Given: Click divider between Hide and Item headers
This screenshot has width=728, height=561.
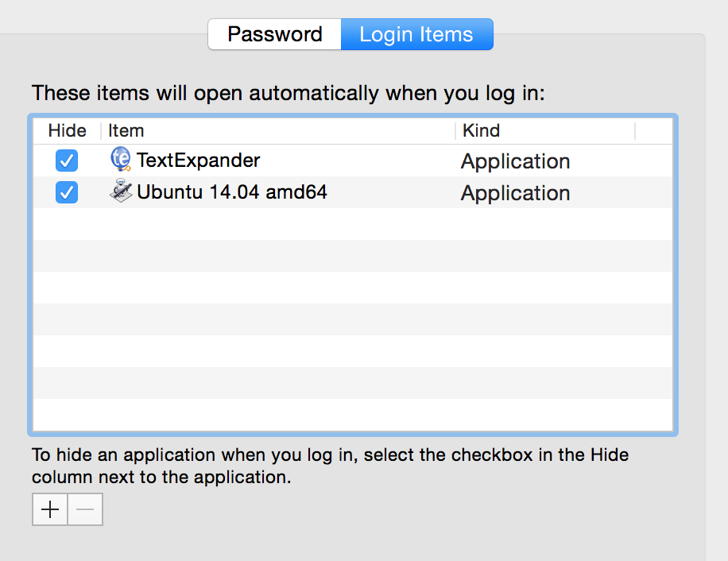Looking at the screenshot, I should pos(101,131).
